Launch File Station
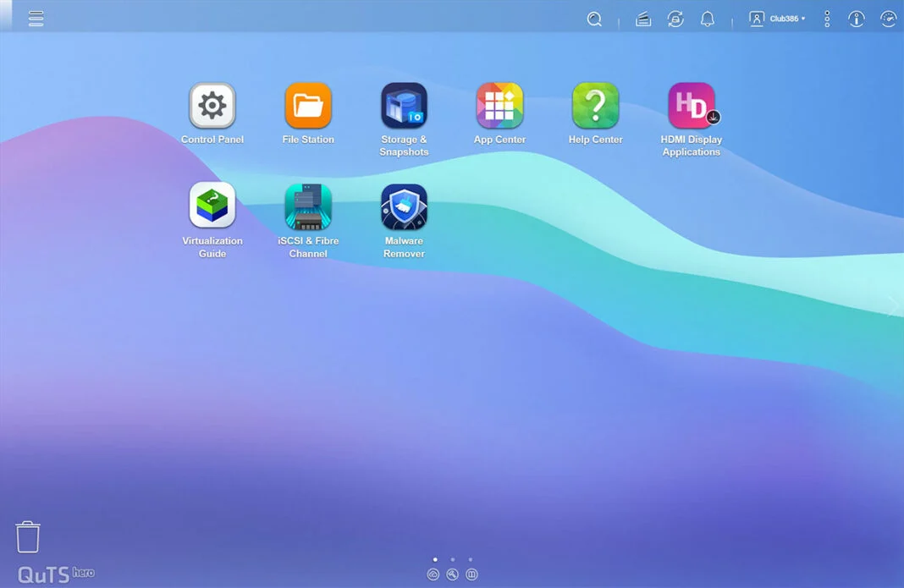This screenshot has height=588, width=904. 308,106
